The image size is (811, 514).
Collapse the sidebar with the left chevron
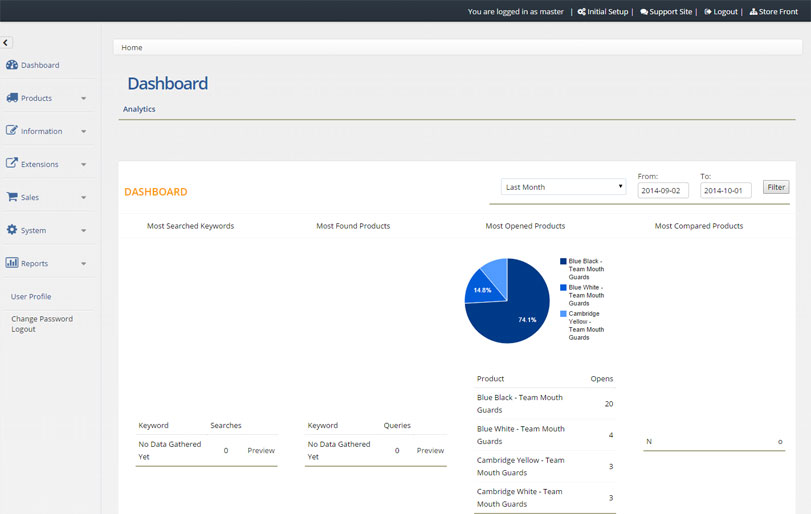(x=6, y=42)
